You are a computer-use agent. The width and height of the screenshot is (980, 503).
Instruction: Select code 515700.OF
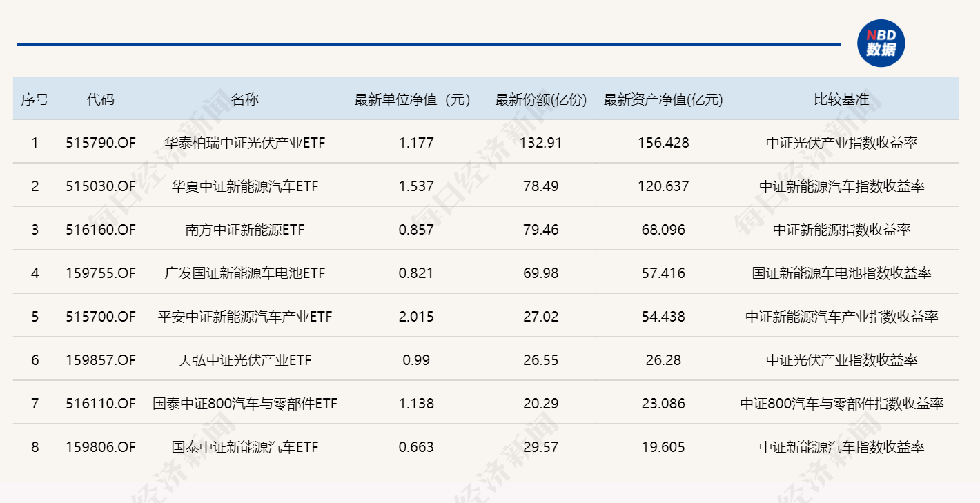(x=101, y=317)
